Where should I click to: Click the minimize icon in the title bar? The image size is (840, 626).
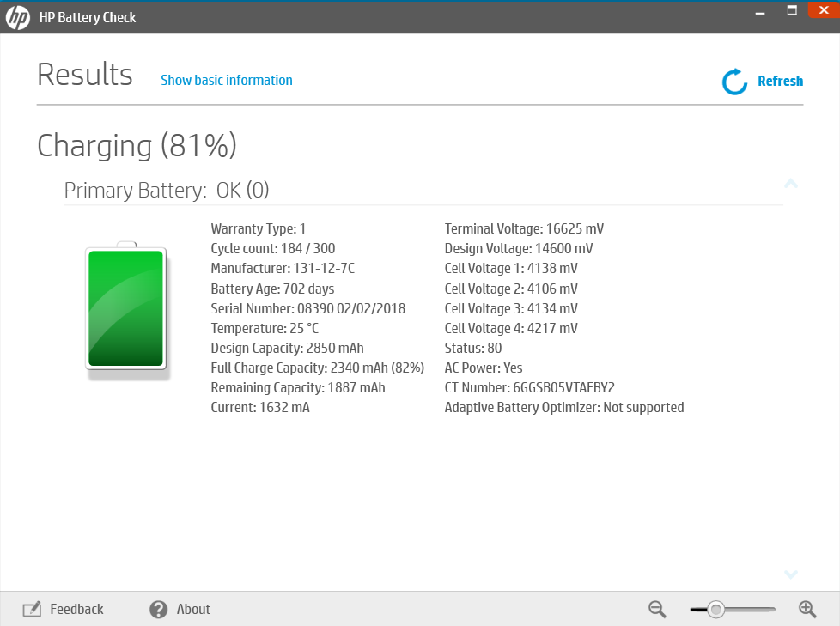point(759,11)
